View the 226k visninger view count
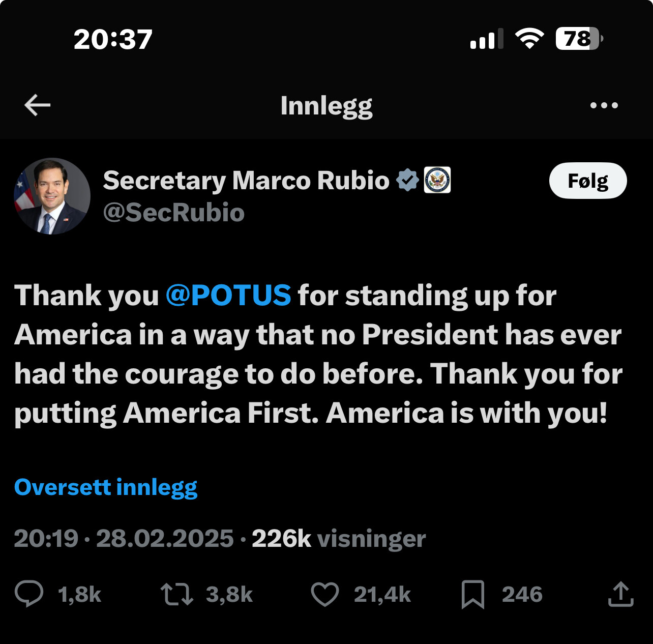Image resolution: width=653 pixels, height=644 pixels. pyautogui.click(x=339, y=538)
